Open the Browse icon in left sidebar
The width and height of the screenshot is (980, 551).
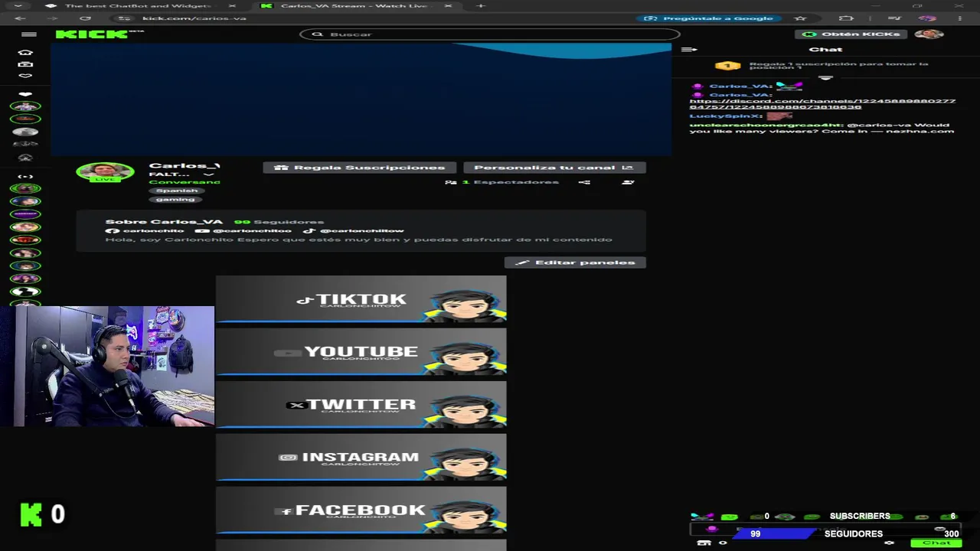pos(25,64)
